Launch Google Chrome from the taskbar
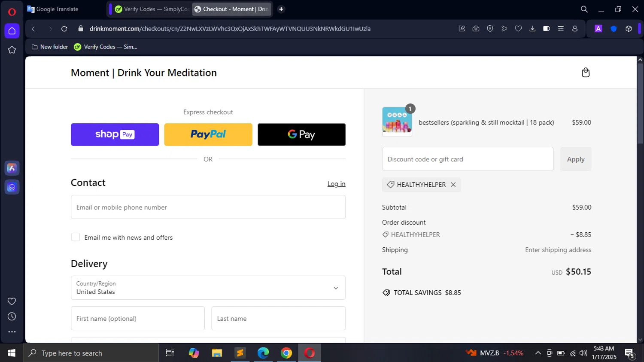 286,353
